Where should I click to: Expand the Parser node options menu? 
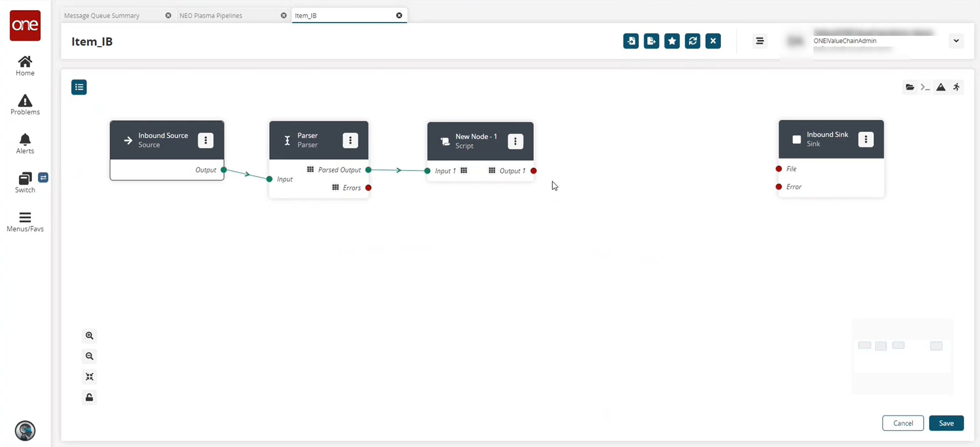[350, 140]
